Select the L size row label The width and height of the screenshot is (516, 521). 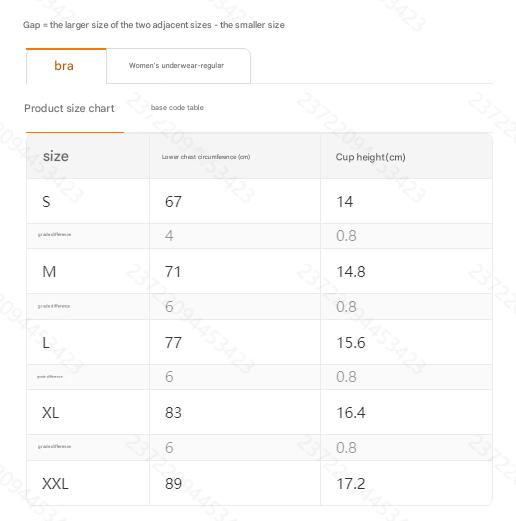point(46,343)
